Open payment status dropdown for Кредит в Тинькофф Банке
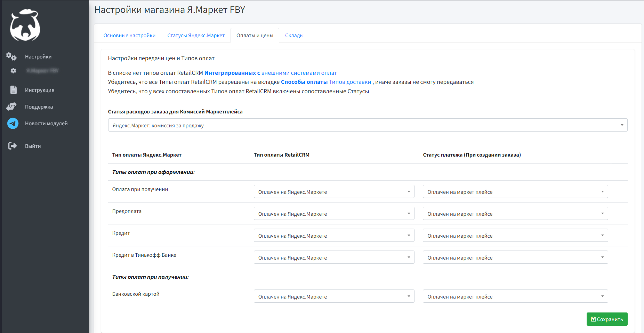The image size is (644, 333). click(515, 257)
